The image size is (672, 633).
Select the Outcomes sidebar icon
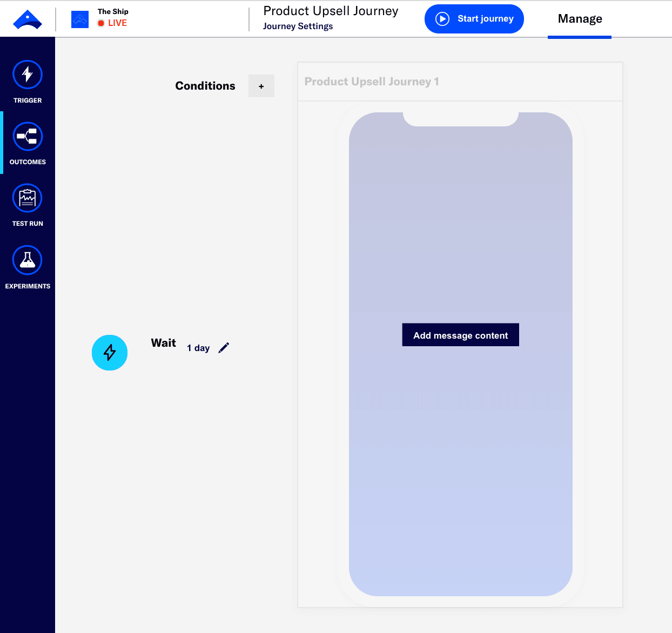pos(28,137)
